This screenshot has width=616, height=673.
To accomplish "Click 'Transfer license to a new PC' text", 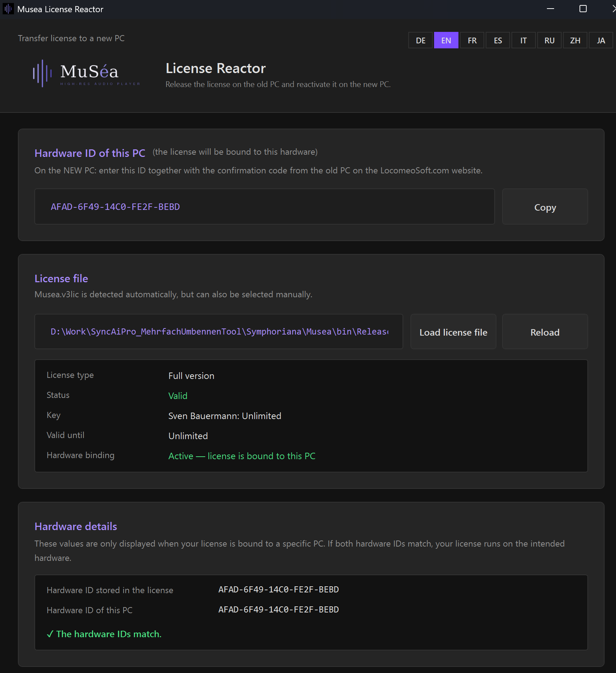I will pyautogui.click(x=71, y=38).
